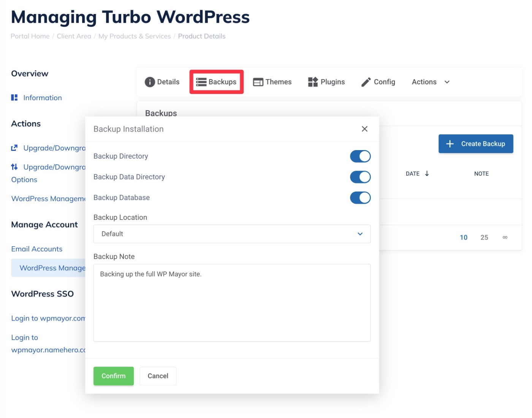This screenshot has height=418, width=532.
Task: Open My Products & Services breadcrumb
Action: click(135, 36)
